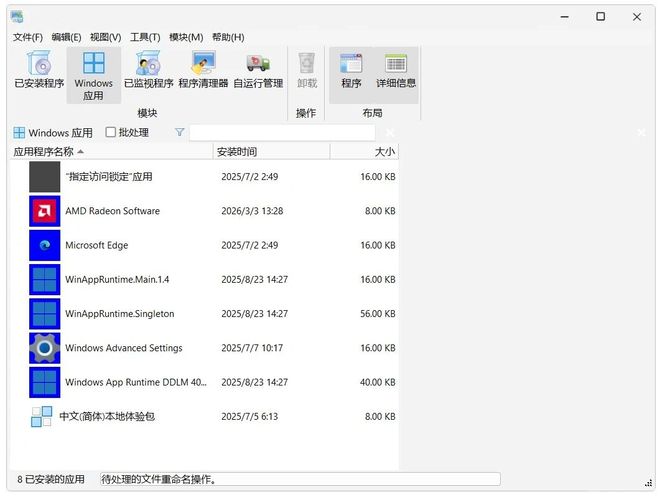Click the "指定访问锁定"应用 name text
The image size is (660, 497).
[109, 177]
